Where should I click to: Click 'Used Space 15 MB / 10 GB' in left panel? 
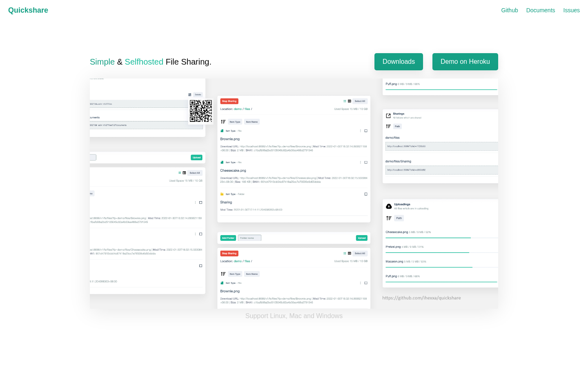pos(186,181)
